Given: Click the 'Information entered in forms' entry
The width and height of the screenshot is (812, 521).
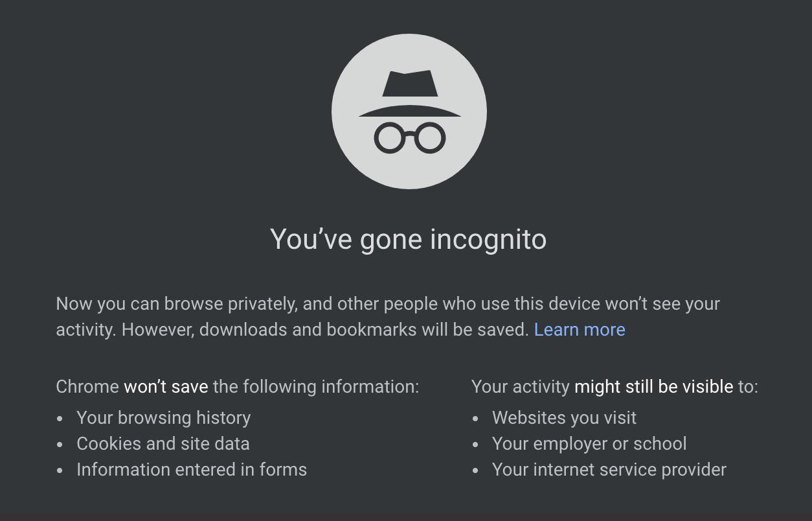Looking at the screenshot, I should [192, 470].
